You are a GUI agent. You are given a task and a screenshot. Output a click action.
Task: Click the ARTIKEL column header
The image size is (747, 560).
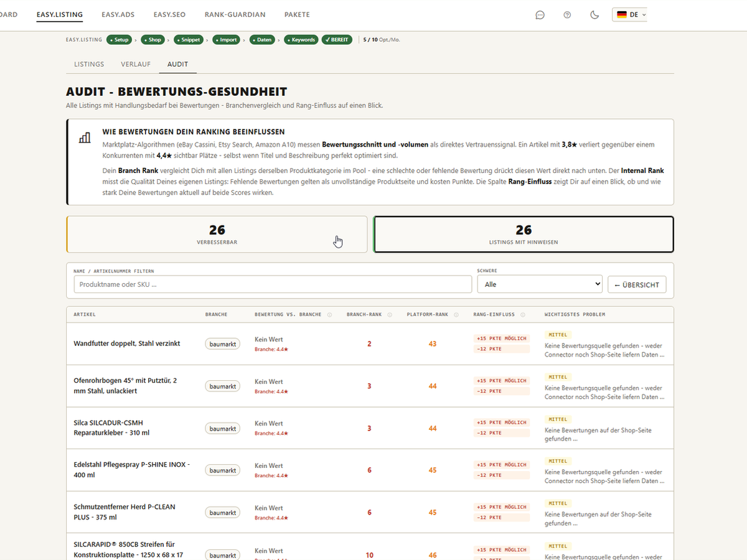point(85,315)
